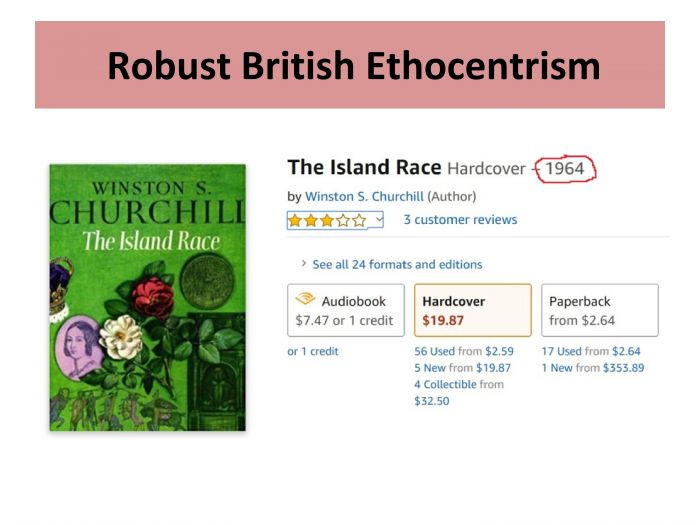Click the Audible audiobook icon
The width and height of the screenshot is (700, 525).
click(305, 298)
